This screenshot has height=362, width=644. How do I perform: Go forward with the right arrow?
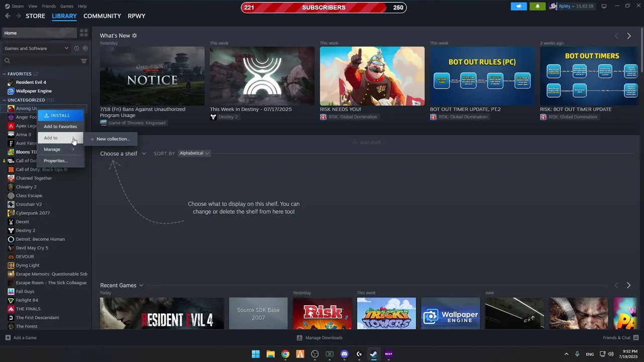(x=18, y=16)
